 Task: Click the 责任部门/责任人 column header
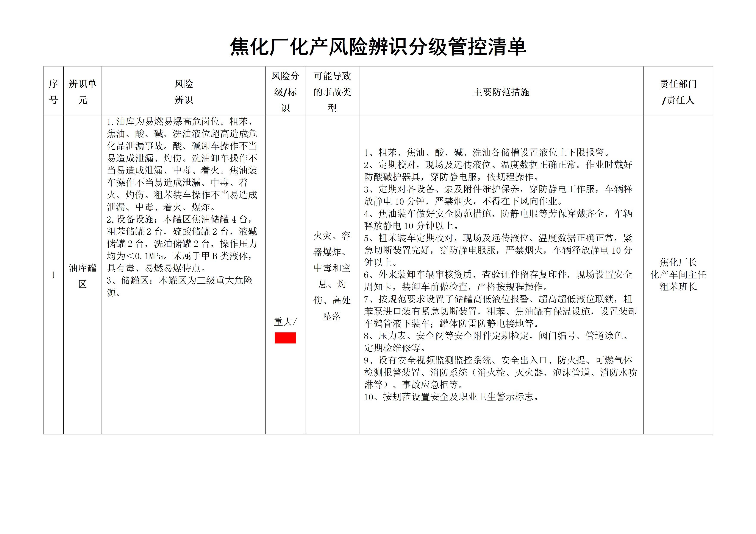pyautogui.click(x=678, y=92)
